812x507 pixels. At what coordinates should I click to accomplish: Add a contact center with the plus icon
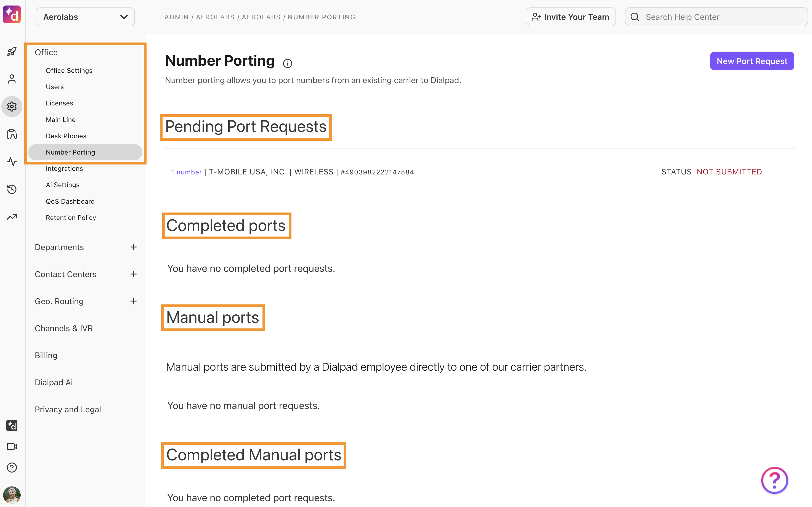[x=133, y=274]
